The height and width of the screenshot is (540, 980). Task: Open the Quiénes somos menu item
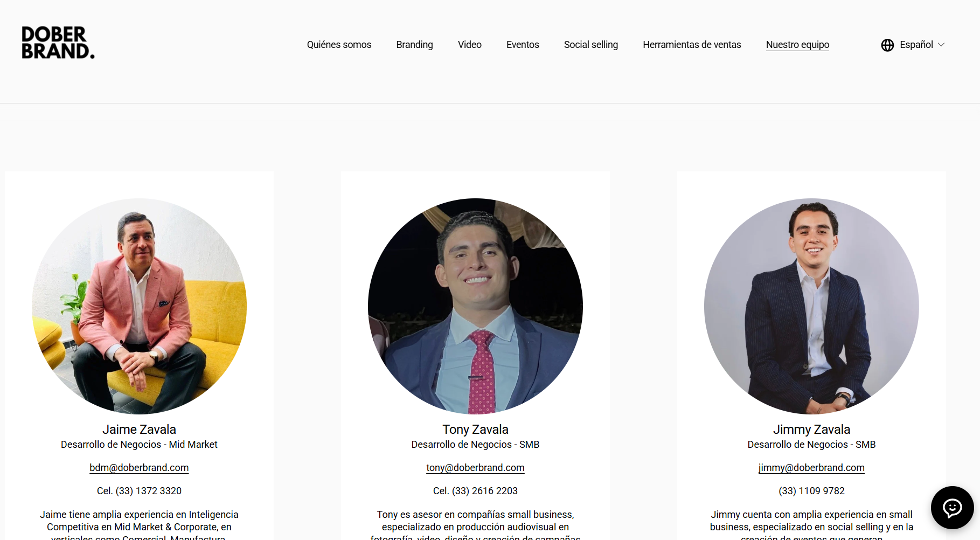(x=339, y=45)
